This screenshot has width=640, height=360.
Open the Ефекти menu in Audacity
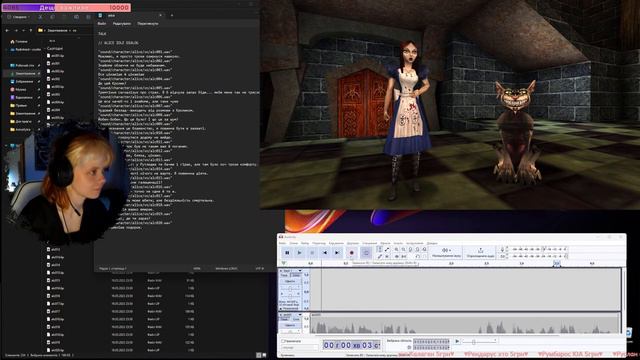click(x=385, y=243)
